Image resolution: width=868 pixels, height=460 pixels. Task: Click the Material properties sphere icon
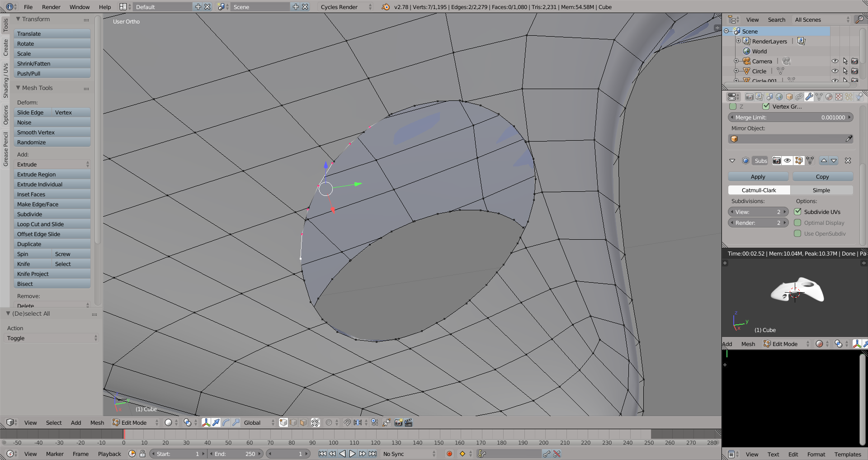829,97
